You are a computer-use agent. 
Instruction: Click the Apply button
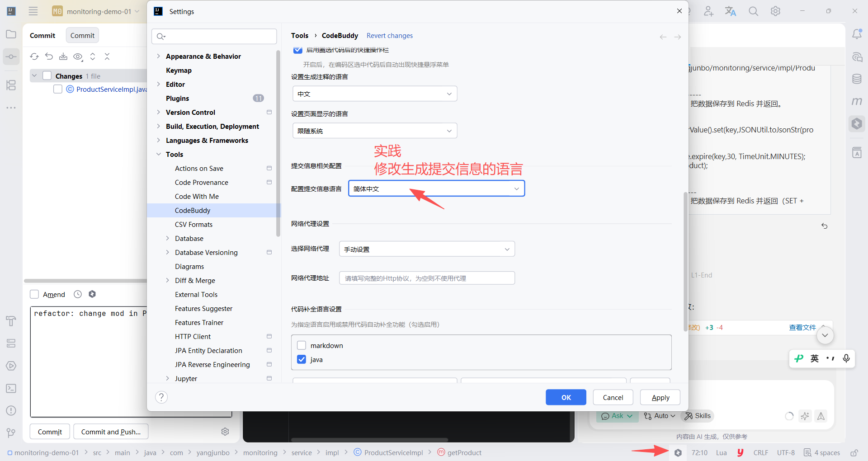pos(660,397)
